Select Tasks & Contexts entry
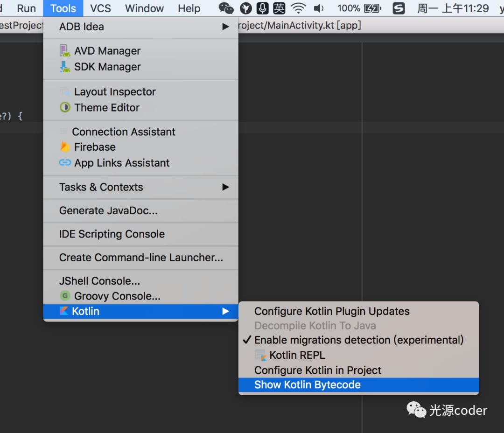Viewport: 504px width, 433px height. [x=141, y=187]
